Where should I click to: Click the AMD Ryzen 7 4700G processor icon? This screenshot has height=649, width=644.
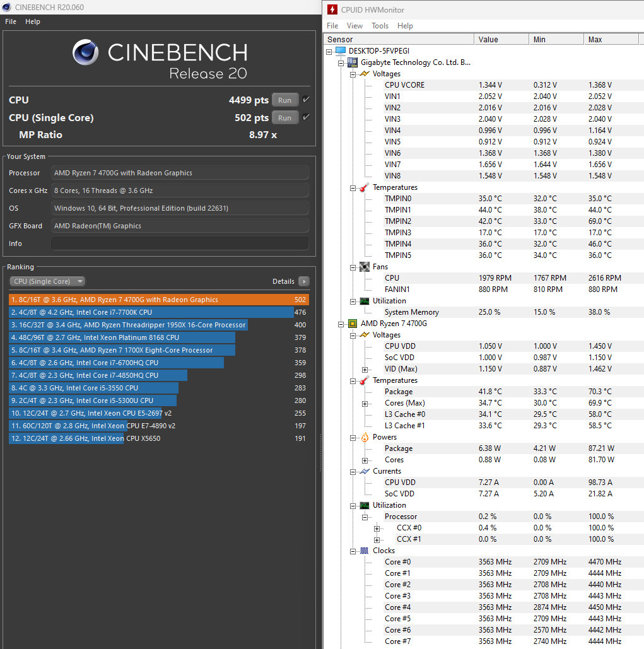[x=353, y=324]
